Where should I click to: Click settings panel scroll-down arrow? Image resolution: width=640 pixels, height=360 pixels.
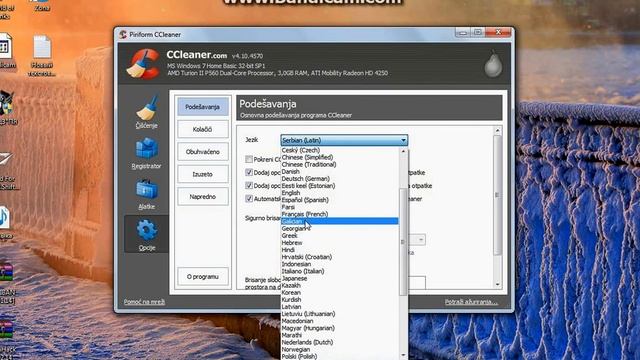(497, 284)
